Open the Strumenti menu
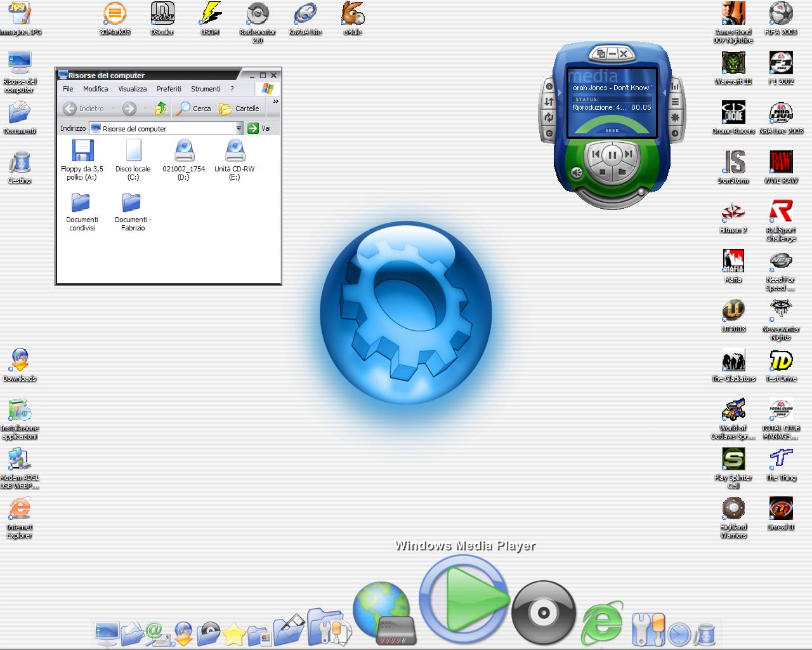812x650 pixels. tap(206, 89)
